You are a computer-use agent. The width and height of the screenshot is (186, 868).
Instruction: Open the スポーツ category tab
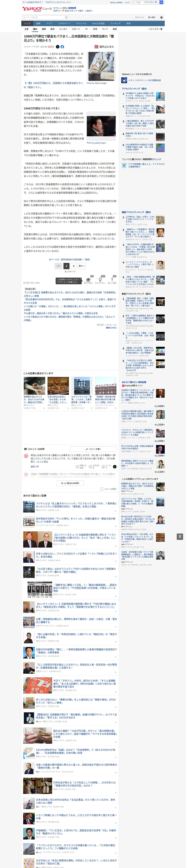[76, 29]
